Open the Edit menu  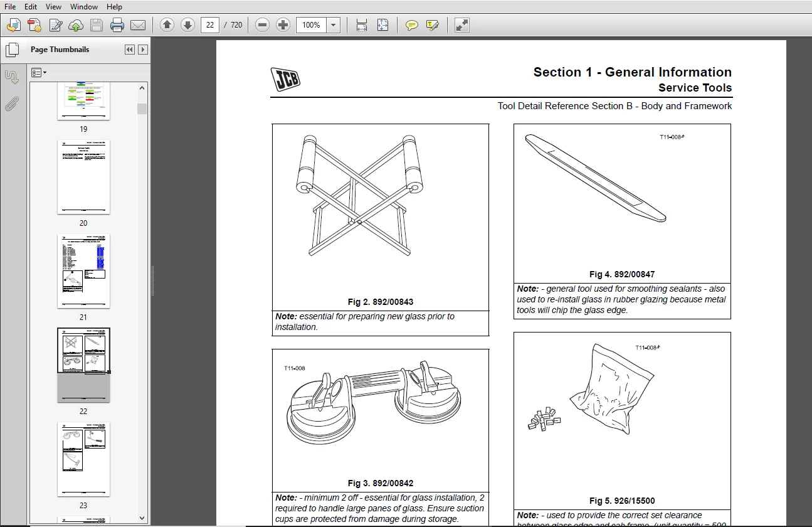31,7
